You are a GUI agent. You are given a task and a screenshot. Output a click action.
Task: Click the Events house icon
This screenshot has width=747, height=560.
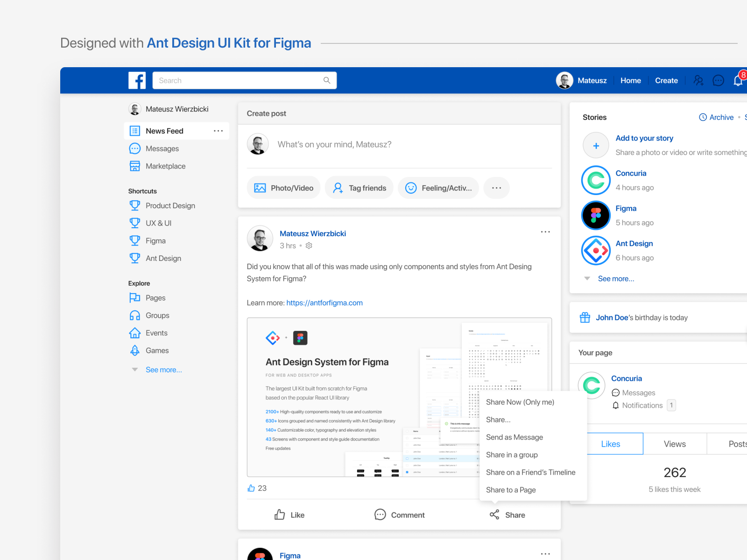(x=135, y=333)
